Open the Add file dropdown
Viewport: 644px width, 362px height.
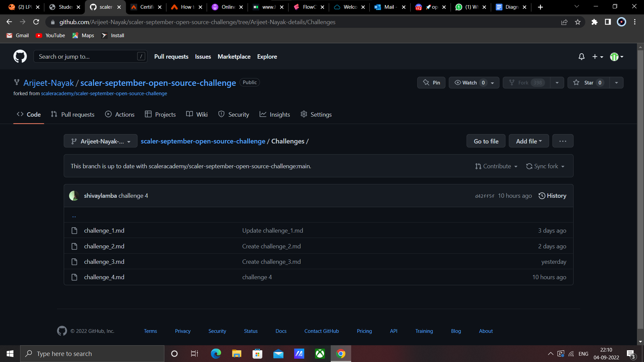529,141
